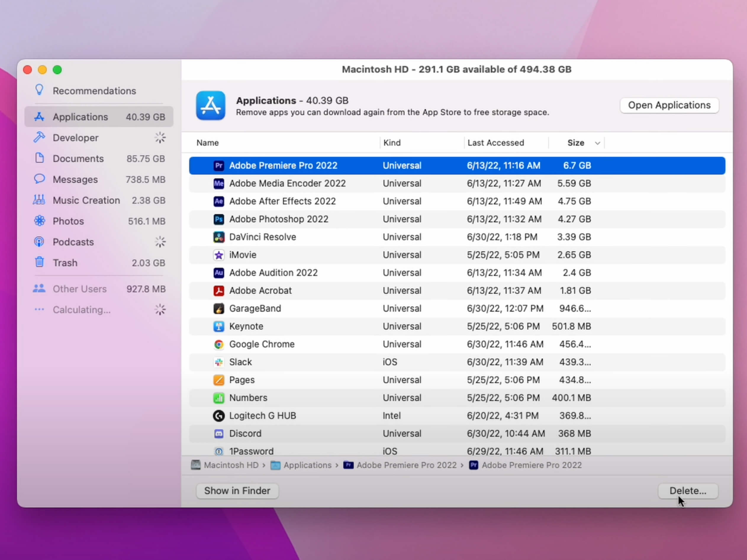Click the green zoom window button
Screen dimensions: 747x560
pyautogui.click(x=57, y=70)
